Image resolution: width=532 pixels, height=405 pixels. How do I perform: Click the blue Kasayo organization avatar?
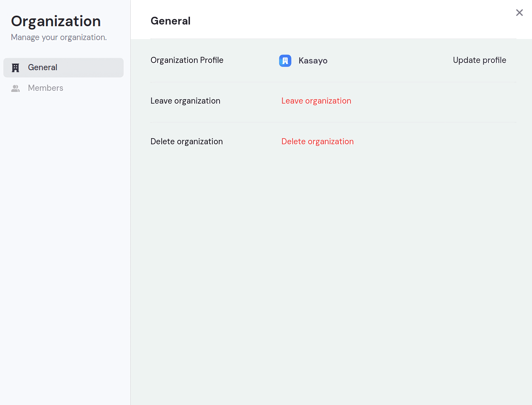[x=285, y=60]
